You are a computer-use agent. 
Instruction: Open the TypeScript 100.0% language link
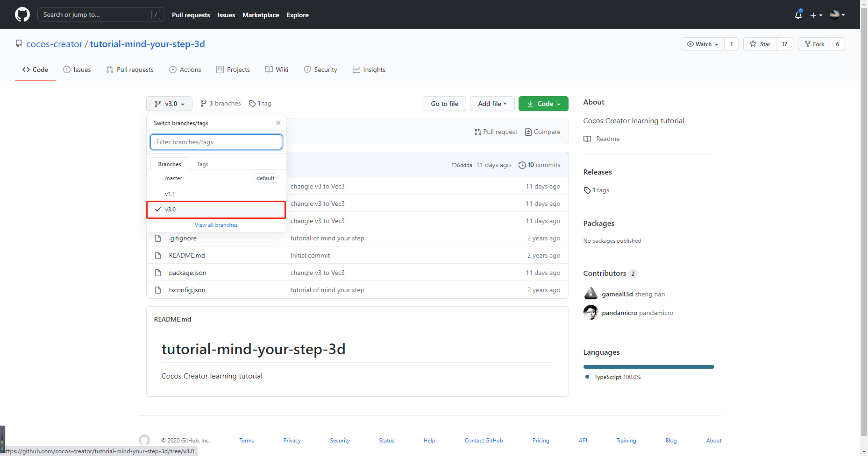[613, 377]
